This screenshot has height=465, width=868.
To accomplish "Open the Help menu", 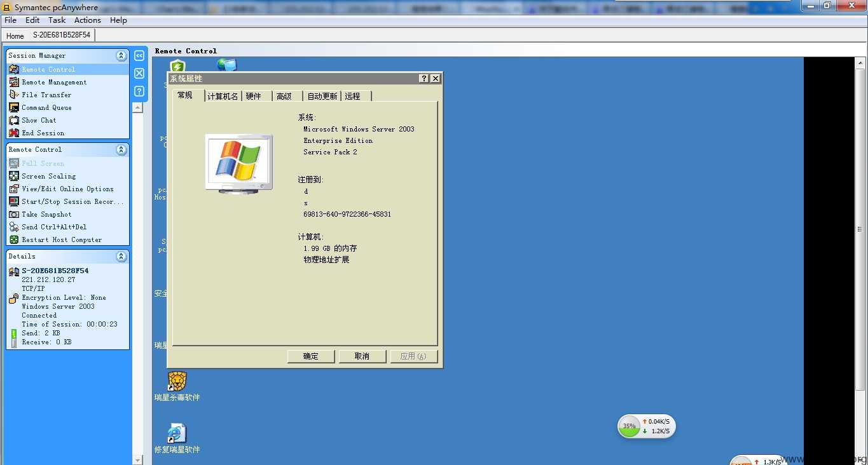I will tap(118, 20).
